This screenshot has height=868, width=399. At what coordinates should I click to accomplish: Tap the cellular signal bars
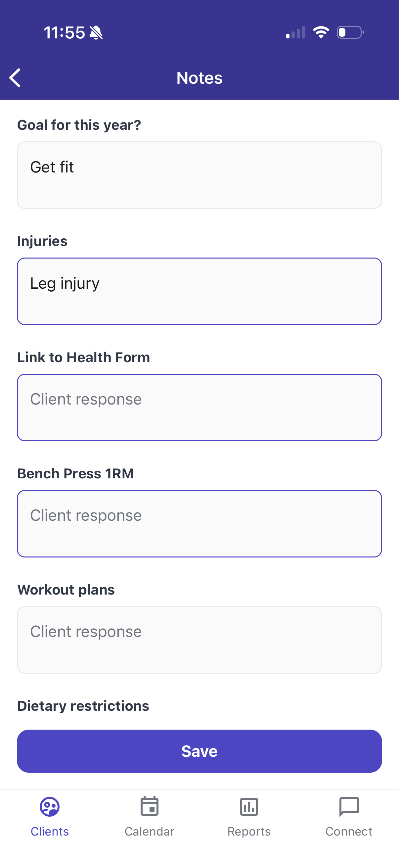296,32
